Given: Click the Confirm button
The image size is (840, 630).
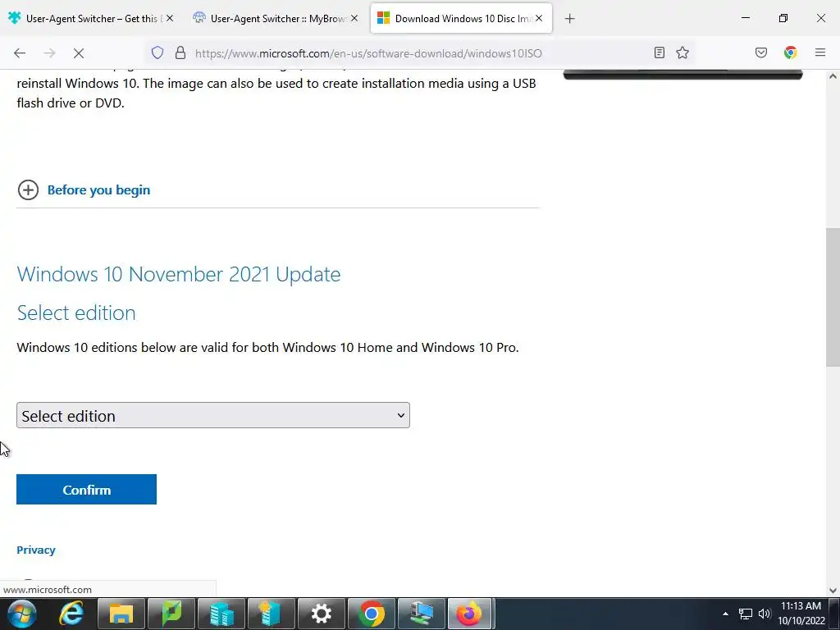Looking at the screenshot, I should pyautogui.click(x=86, y=489).
